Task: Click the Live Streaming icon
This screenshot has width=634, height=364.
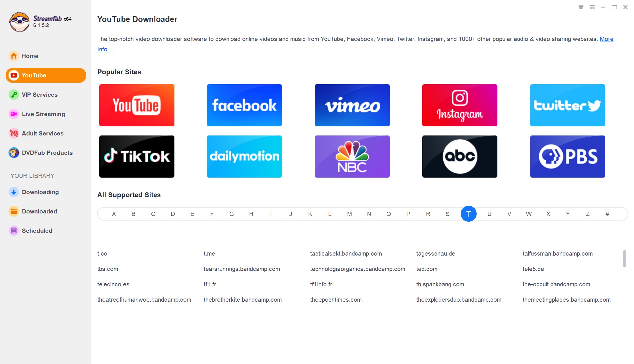Action: pos(13,114)
